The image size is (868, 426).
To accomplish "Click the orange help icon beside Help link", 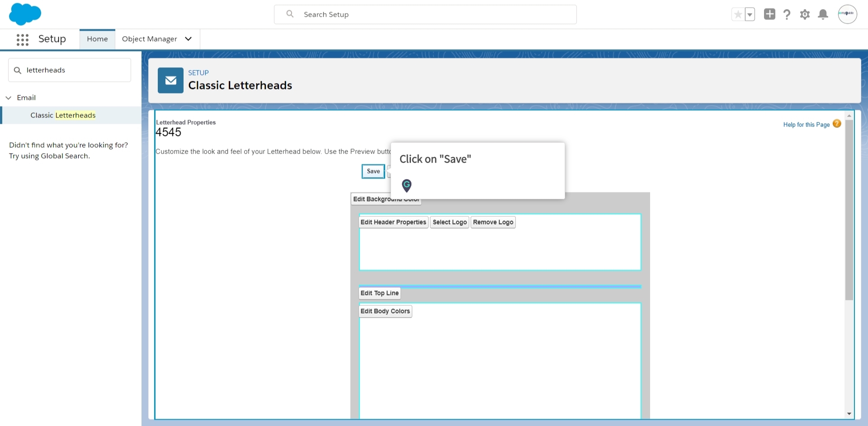I will coord(837,124).
